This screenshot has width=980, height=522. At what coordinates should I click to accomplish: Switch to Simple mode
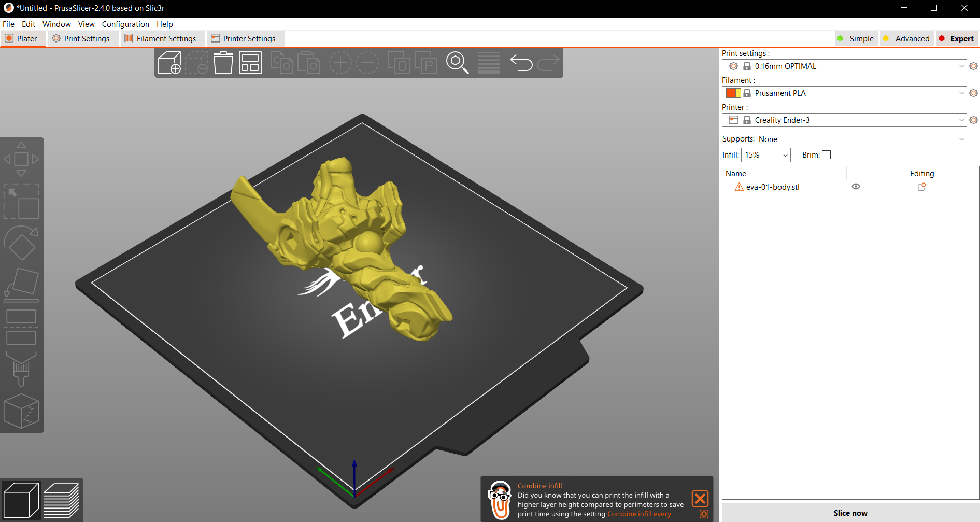coord(856,39)
